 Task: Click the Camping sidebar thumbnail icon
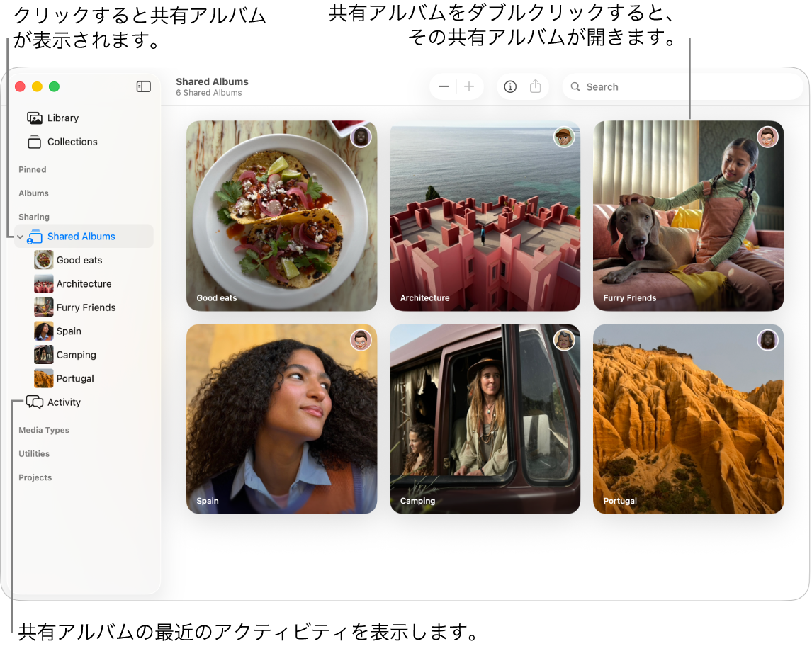[x=43, y=355]
